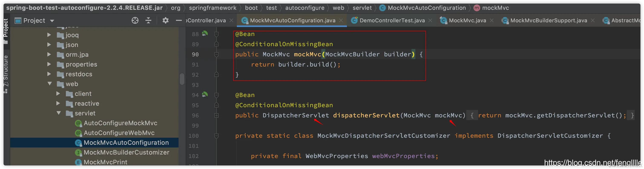Viewport: 644px width, 169px height.
Task: Expand the client folder
Action: point(58,93)
